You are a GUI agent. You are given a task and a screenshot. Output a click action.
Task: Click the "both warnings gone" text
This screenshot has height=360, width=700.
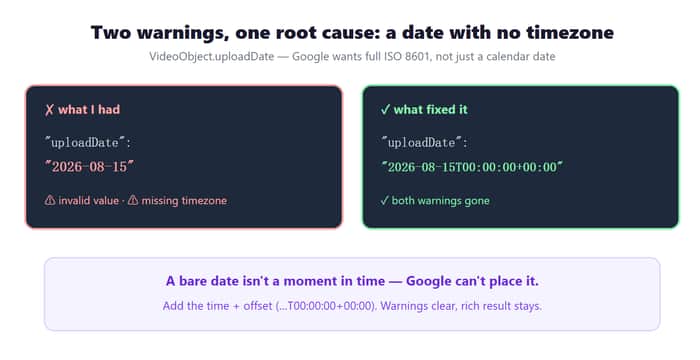[441, 201]
